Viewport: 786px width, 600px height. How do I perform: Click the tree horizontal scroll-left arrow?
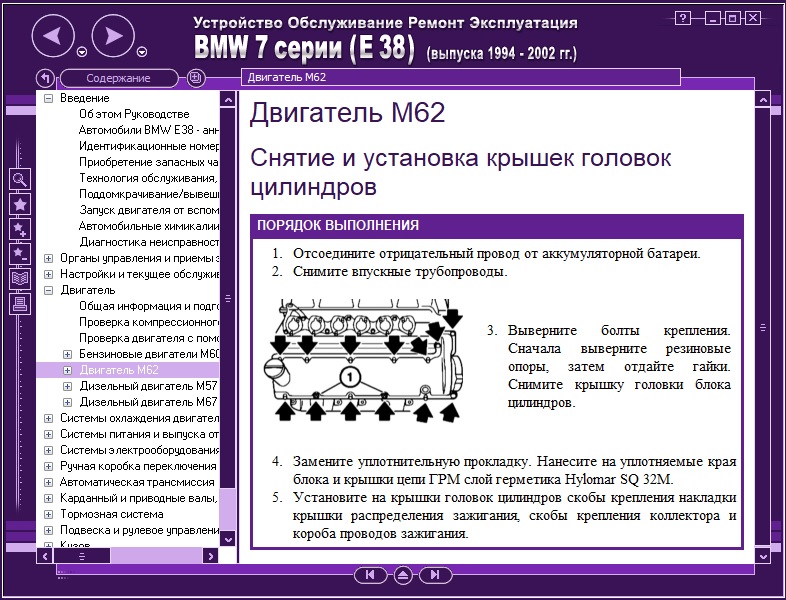tap(45, 555)
